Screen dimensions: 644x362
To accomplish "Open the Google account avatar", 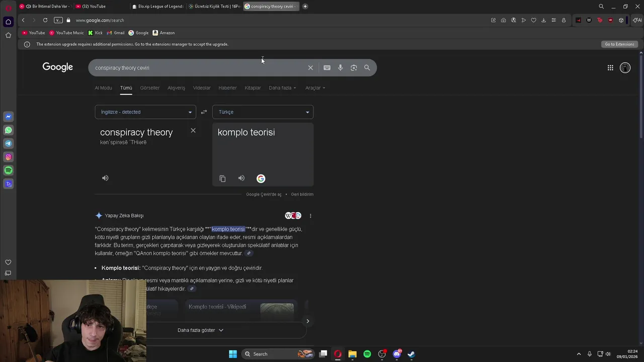I will coord(625,67).
